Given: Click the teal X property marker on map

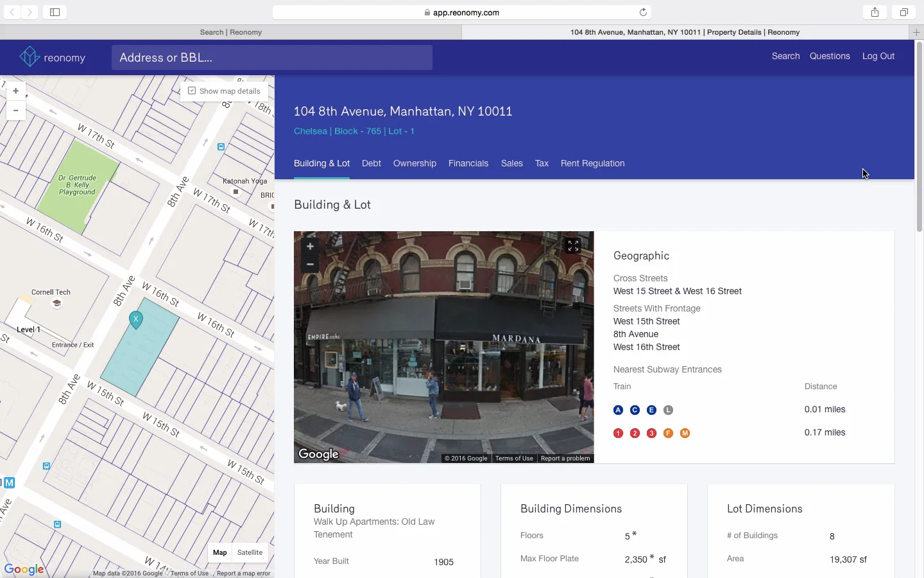Looking at the screenshot, I should [x=135, y=320].
